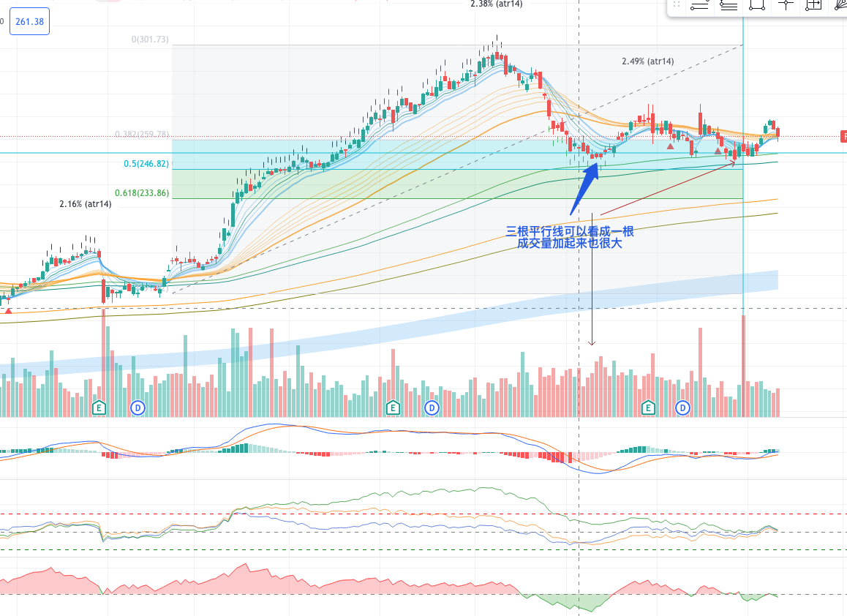Select the 2.38% (atr14) label at top
Screen dimensions: 847x616
[497, 4]
